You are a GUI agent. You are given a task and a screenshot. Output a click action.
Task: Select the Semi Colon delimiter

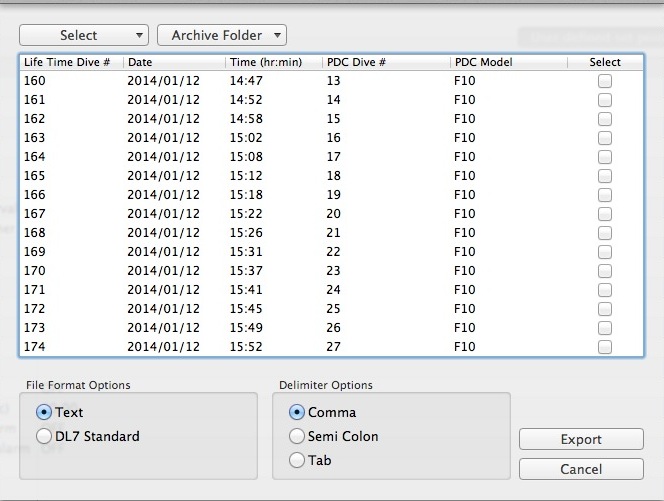(297, 436)
